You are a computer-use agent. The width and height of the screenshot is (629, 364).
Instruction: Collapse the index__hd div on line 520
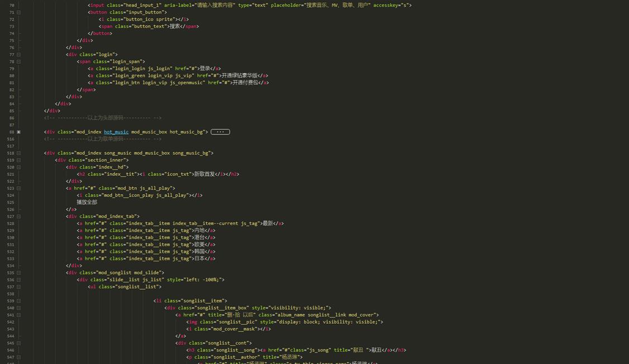pyautogui.click(x=19, y=167)
